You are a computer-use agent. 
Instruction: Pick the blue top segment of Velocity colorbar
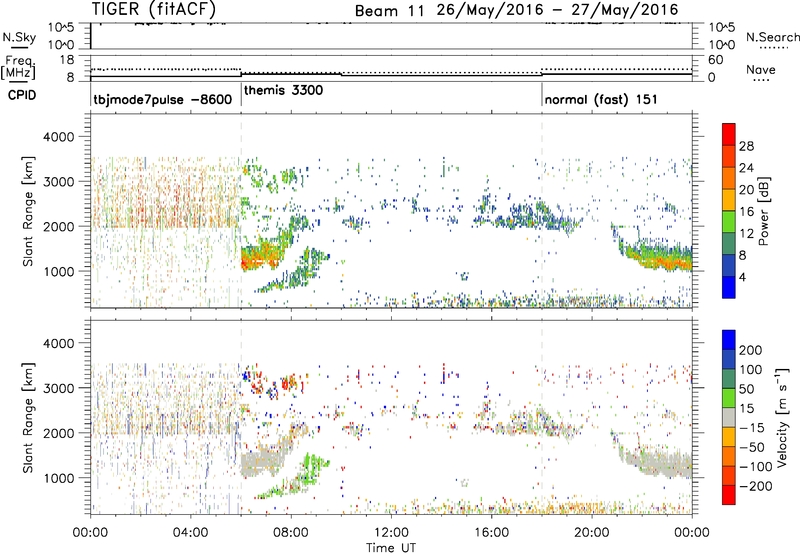[x=729, y=340]
